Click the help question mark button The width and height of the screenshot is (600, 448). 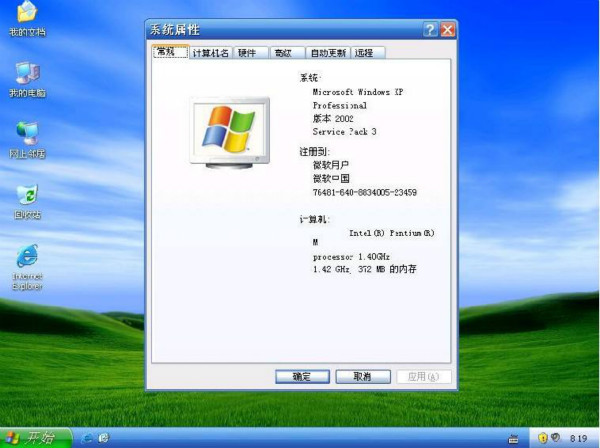(430, 30)
